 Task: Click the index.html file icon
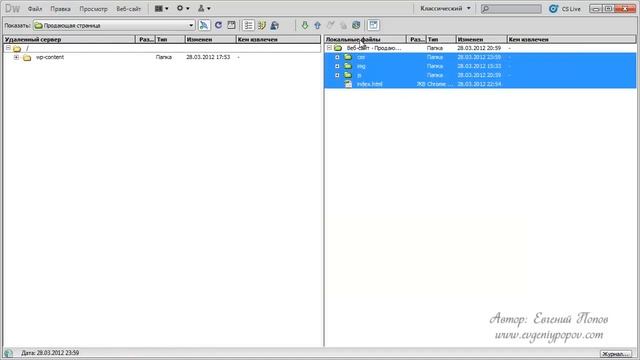pos(348,84)
